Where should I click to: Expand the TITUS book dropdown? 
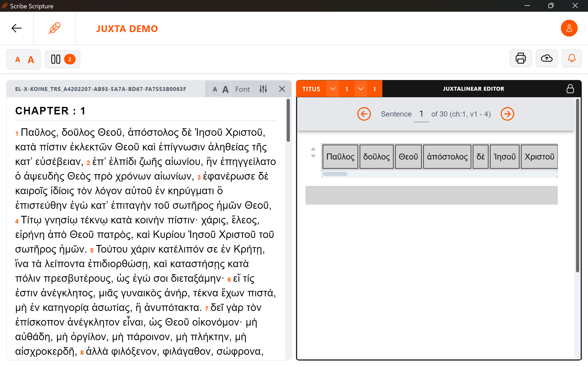click(333, 89)
